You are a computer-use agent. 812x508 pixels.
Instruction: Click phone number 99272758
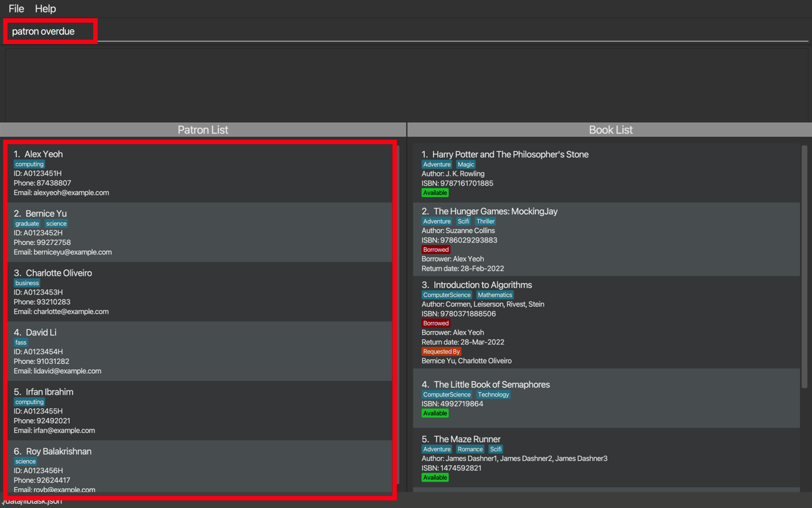tap(42, 242)
